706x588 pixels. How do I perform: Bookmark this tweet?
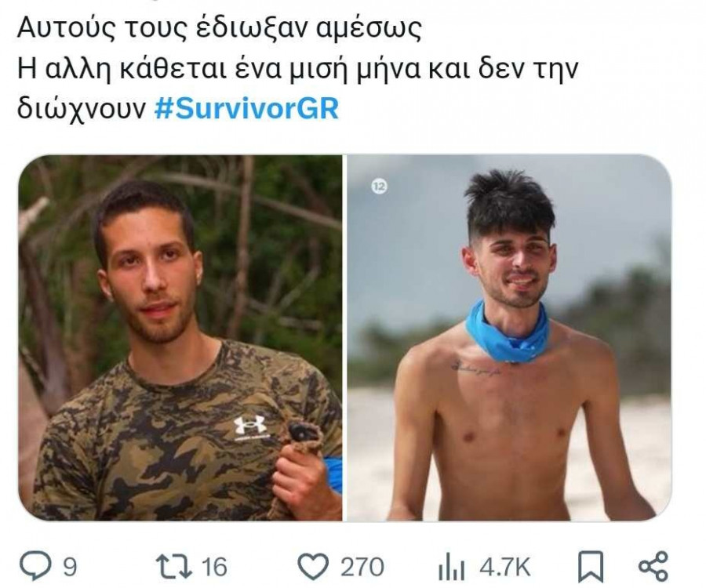pos(590,566)
